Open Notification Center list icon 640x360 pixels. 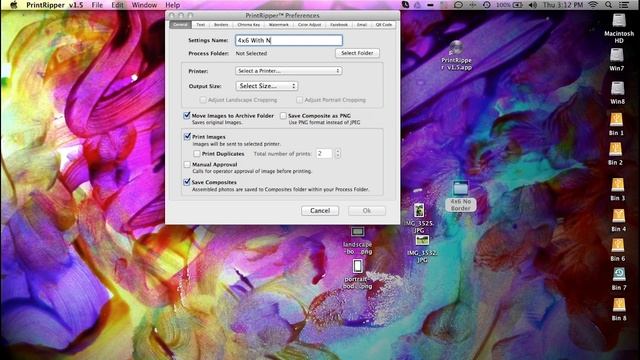624,5
